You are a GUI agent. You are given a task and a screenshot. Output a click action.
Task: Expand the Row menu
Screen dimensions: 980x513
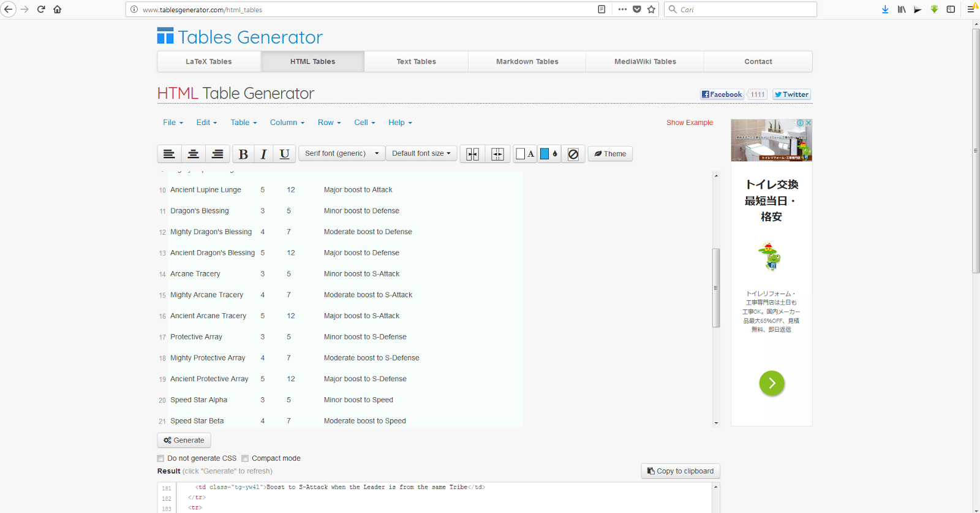click(329, 123)
